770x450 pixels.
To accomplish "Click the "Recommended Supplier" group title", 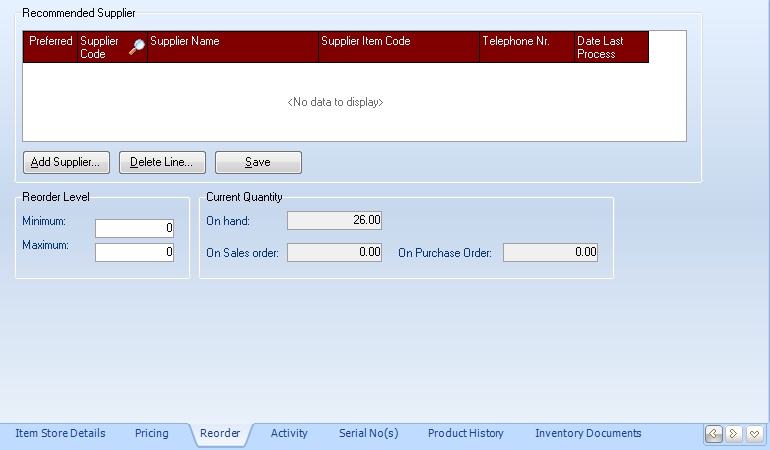I will tap(79, 13).
